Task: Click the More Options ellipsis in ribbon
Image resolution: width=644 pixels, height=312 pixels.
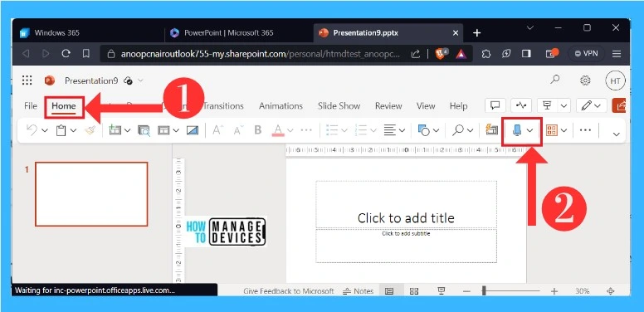Action: pos(585,130)
